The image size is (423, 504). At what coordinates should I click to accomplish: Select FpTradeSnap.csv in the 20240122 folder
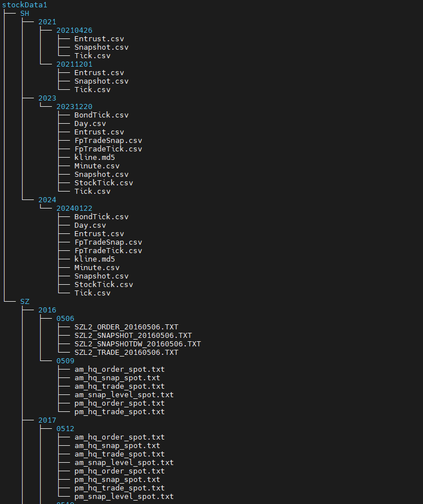point(108,242)
